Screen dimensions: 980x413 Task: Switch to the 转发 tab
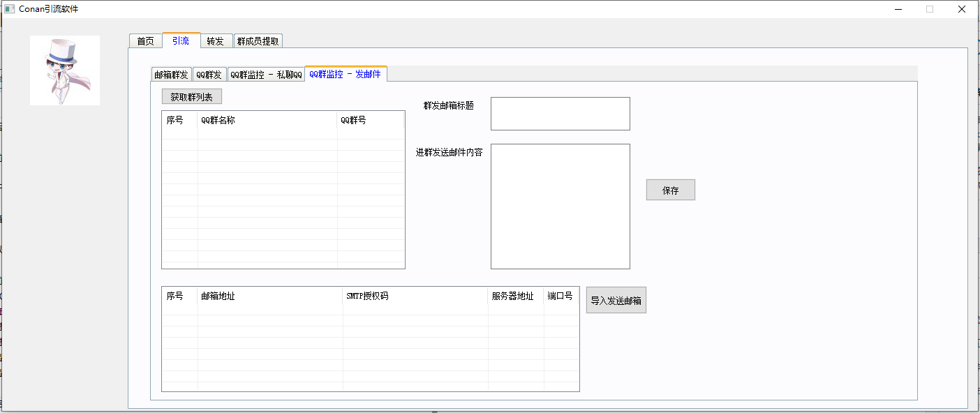(216, 41)
